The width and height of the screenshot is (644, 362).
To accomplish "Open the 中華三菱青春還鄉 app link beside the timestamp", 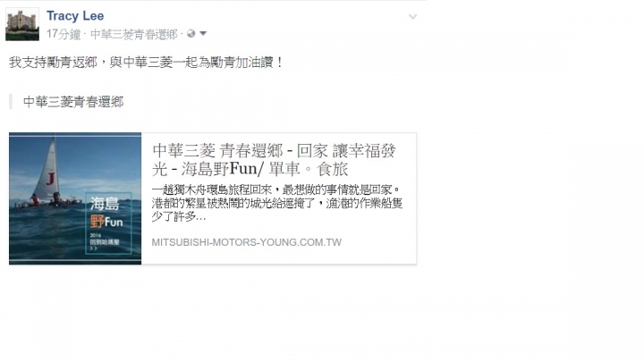I will (133, 34).
